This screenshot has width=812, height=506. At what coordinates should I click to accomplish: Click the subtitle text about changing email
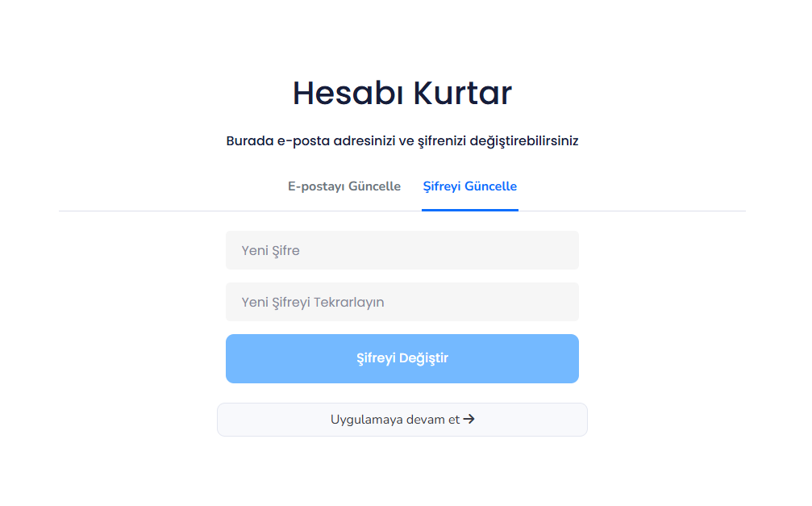tap(402, 140)
